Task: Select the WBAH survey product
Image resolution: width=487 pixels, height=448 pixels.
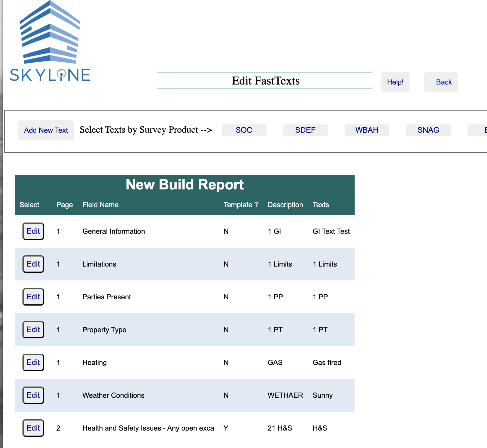Action: pyautogui.click(x=367, y=130)
